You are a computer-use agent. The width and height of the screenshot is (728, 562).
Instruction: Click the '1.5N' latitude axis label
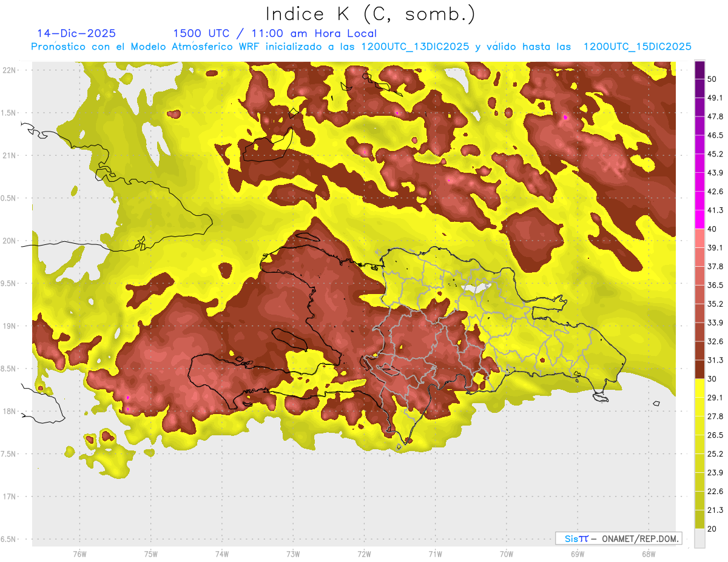coord(8,113)
